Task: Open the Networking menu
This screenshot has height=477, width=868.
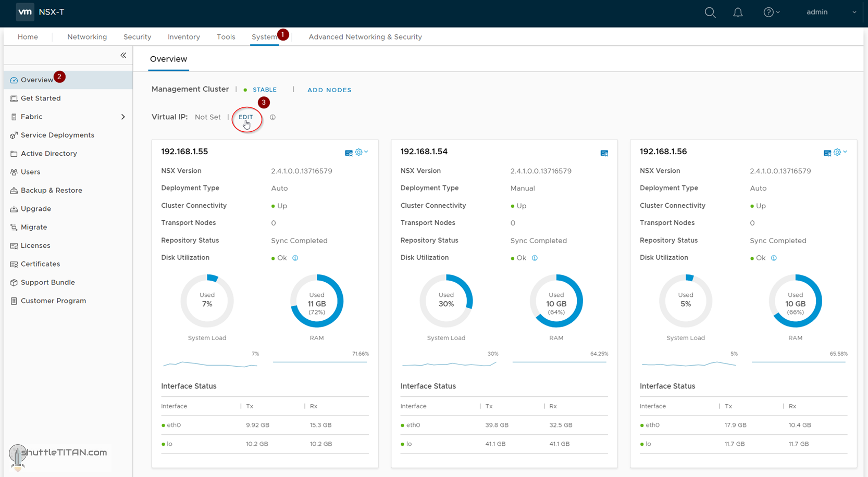Action: pyautogui.click(x=87, y=36)
